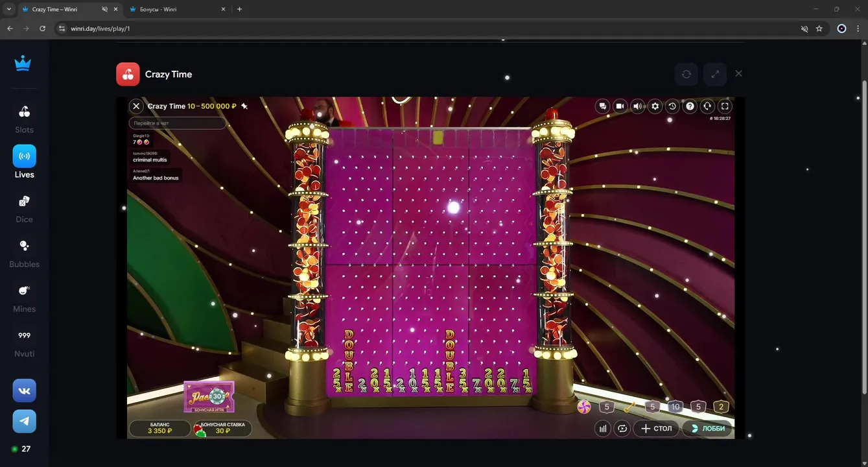Click the 'Another bad bonus' chat message
Image resolution: width=868 pixels, height=467 pixels.
coord(156,178)
